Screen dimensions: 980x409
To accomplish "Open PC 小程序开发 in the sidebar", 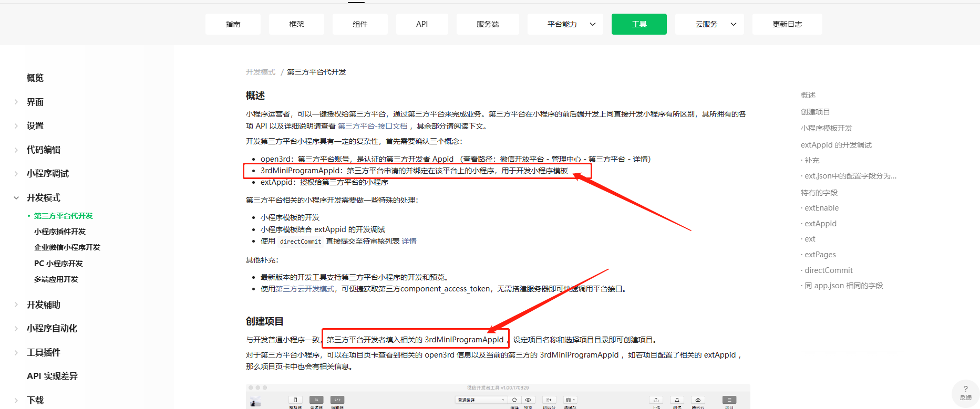I will (58, 264).
